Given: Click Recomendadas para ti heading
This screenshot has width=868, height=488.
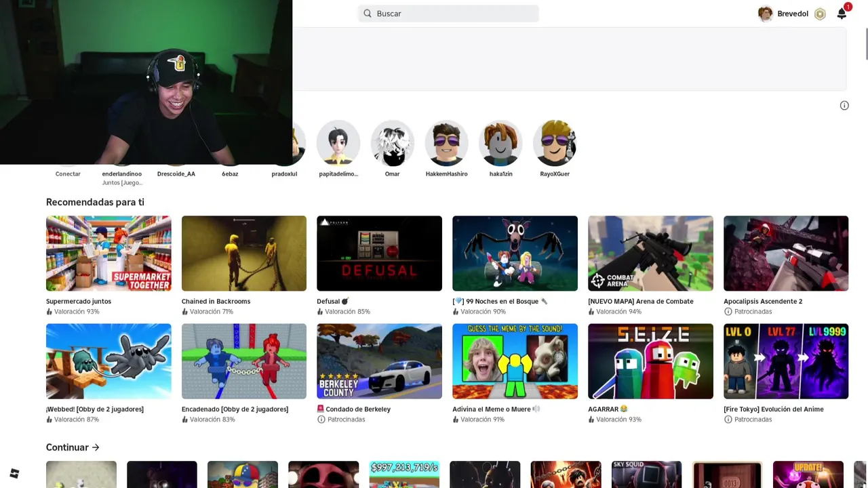Looking at the screenshot, I should (95, 202).
